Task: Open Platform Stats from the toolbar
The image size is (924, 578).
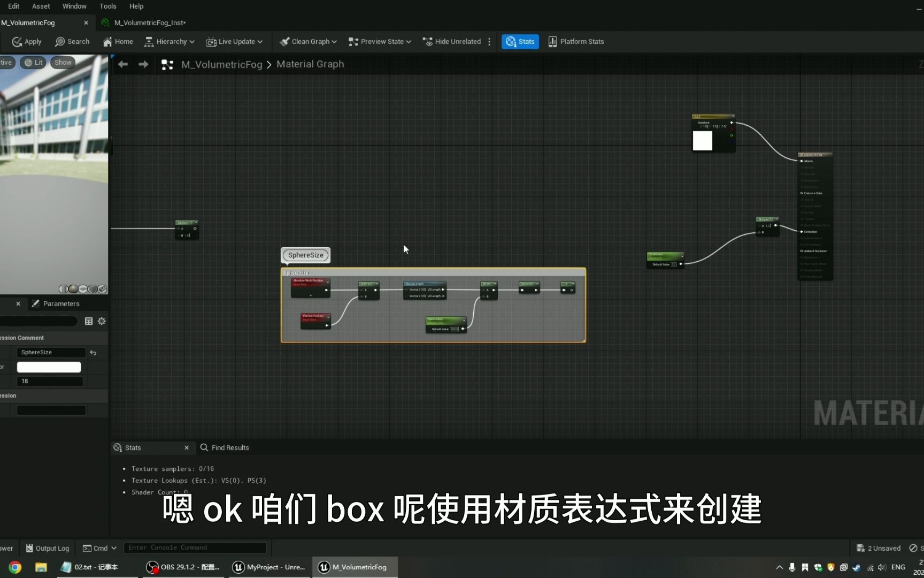Action: (x=575, y=41)
